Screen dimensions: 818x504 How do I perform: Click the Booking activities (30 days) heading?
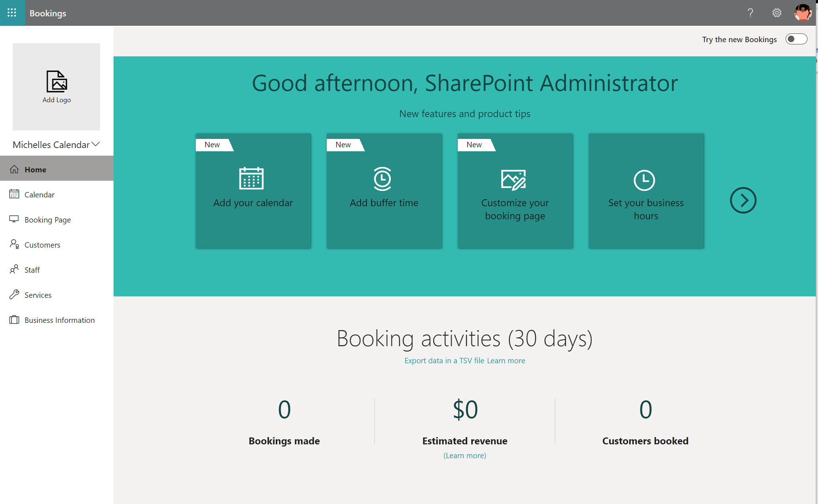pyautogui.click(x=465, y=339)
